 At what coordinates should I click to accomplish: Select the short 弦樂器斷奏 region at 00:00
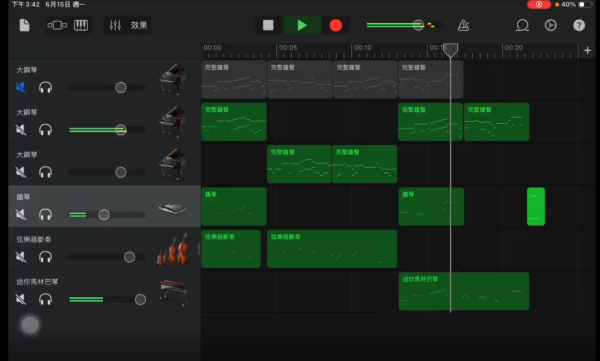click(x=231, y=249)
